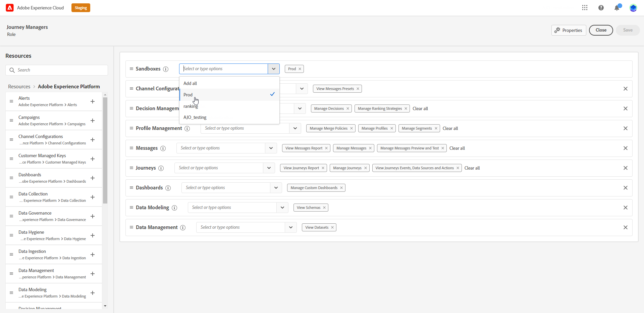Clear all Decision Management permissions
Image resolution: width=644 pixels, height=313 pixels.
click(420, 108)
